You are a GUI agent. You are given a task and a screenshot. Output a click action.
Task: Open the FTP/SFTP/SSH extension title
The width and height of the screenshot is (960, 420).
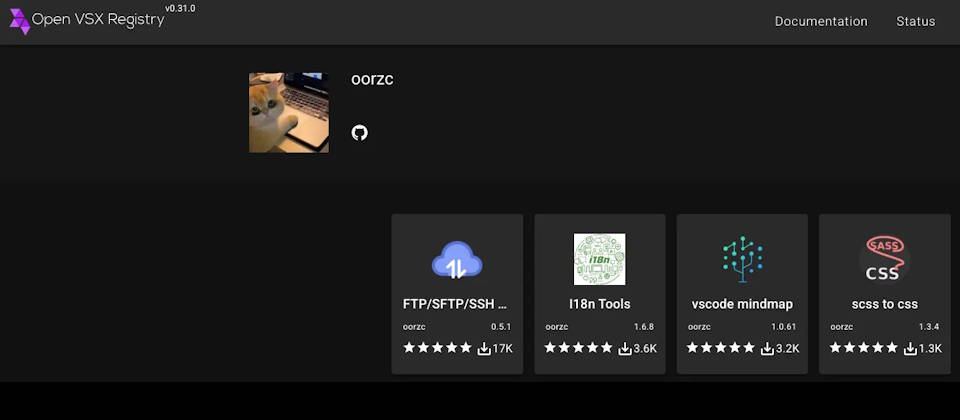click(457, 304)
